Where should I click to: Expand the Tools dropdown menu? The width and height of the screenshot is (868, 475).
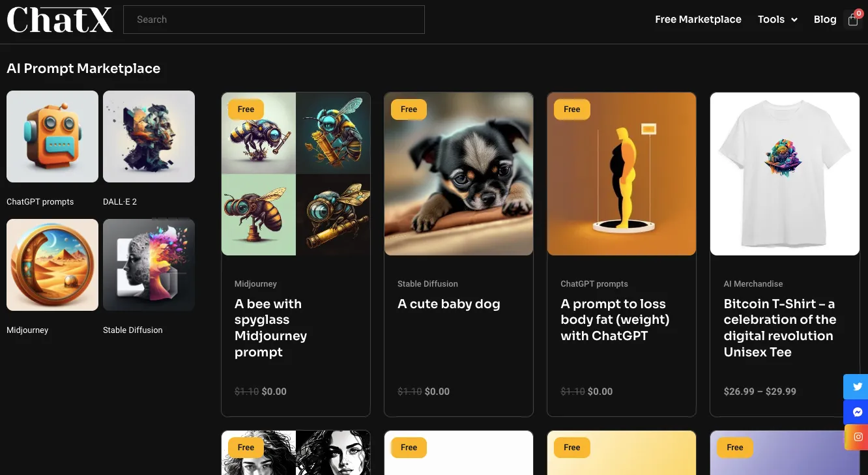(777, 20)
